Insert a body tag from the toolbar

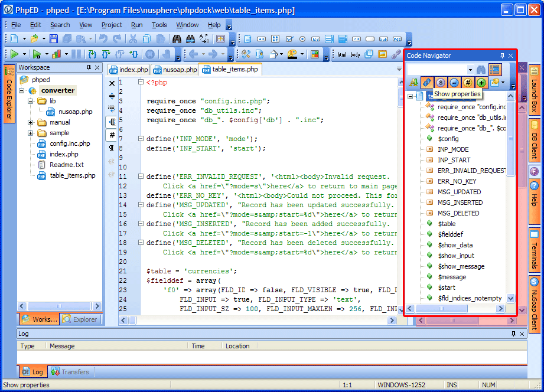355,54
